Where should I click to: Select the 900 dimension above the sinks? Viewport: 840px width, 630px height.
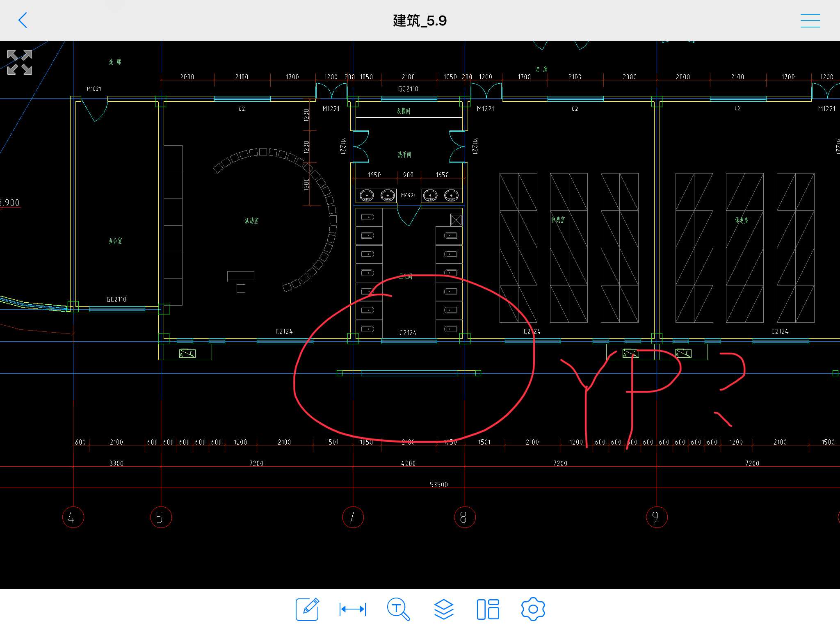point(409,175)
